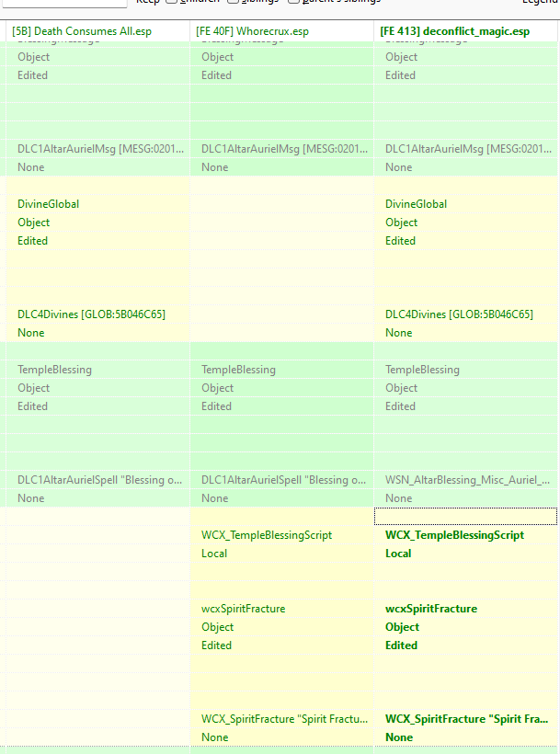Viewport: 560px width, 754px height.
Task: Click wcxSpiritFracture in Whorecrux column
Action: coord(244,609)
